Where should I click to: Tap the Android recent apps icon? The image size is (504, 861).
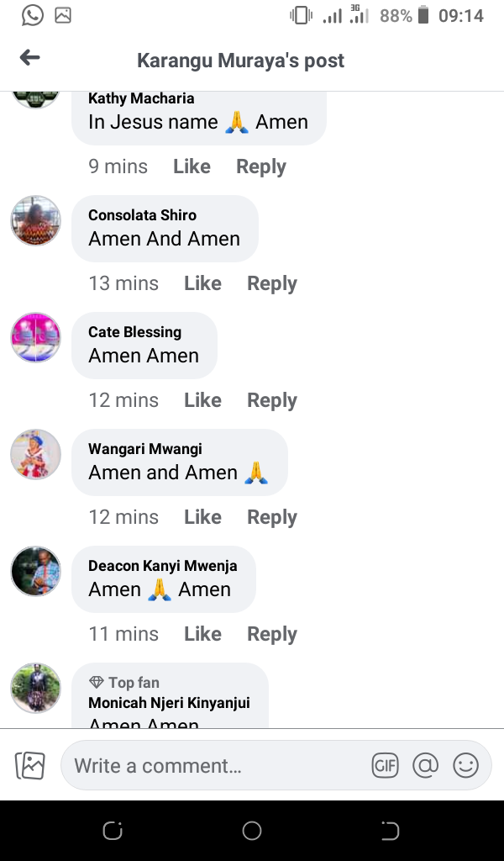(x=113, y=831)
